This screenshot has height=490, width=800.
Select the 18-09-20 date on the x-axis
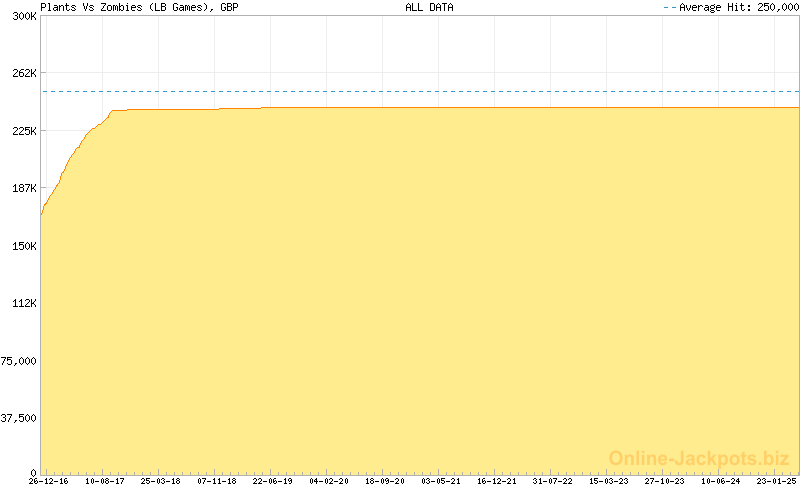(x=385, y=481)
